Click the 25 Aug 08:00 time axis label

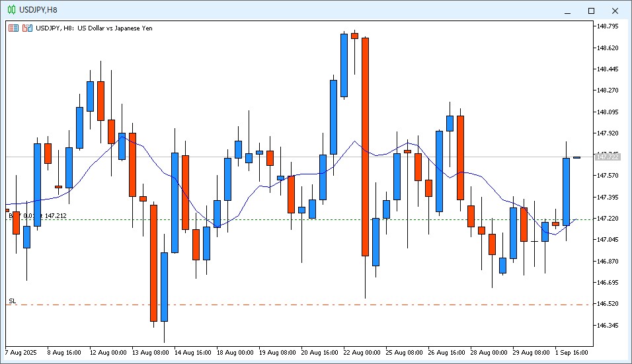pyautogui.click(x=405, y=353)
